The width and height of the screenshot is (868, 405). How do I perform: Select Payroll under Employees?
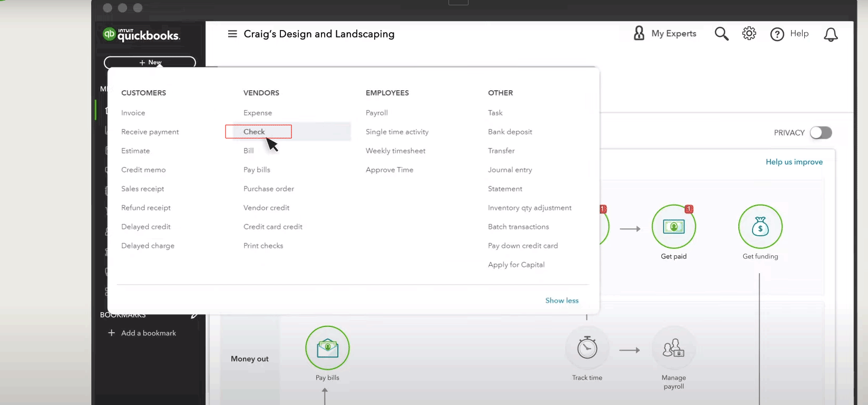point(377,113)
